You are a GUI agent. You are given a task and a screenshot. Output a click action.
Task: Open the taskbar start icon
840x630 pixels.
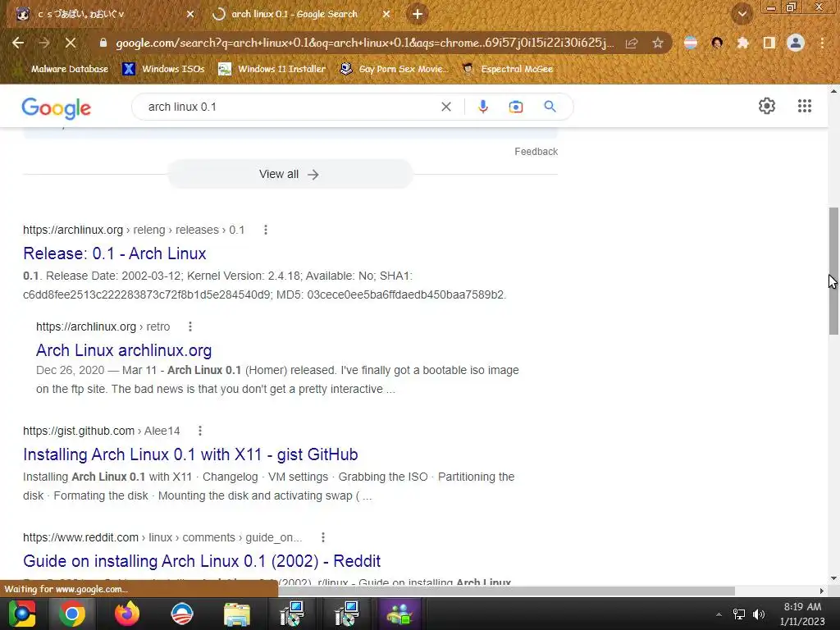pos(22,614)
